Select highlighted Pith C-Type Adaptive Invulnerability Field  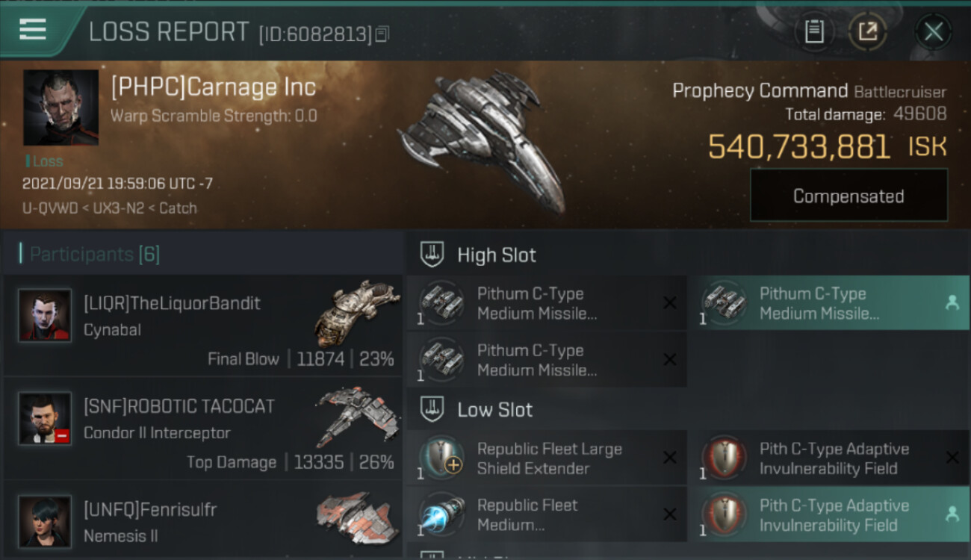(x=828, y=514)
